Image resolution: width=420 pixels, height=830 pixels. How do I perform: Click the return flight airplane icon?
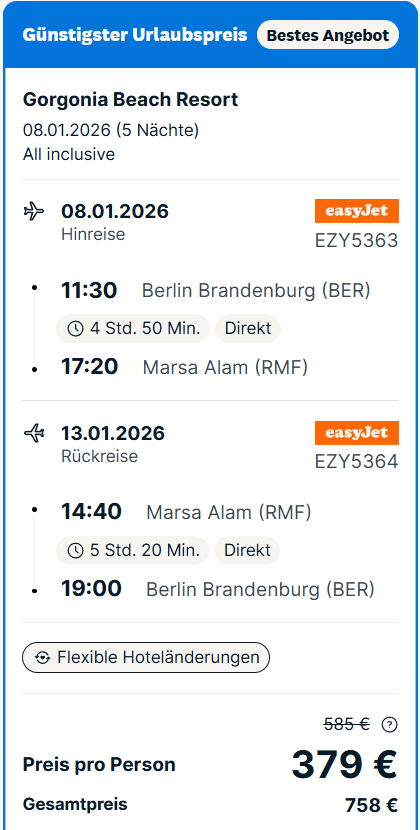(x=34, y=434)
